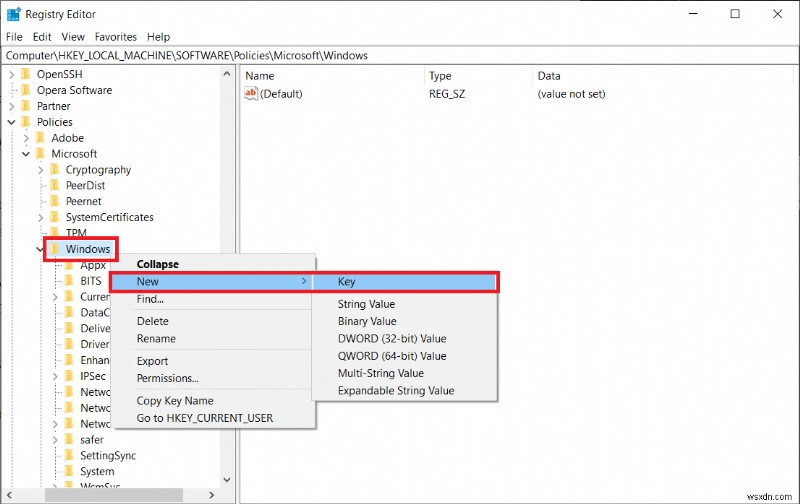The width and height of the screenshot is (800, 504).
Task: Select the Opera Software tree item
Action: pos(74,90)
